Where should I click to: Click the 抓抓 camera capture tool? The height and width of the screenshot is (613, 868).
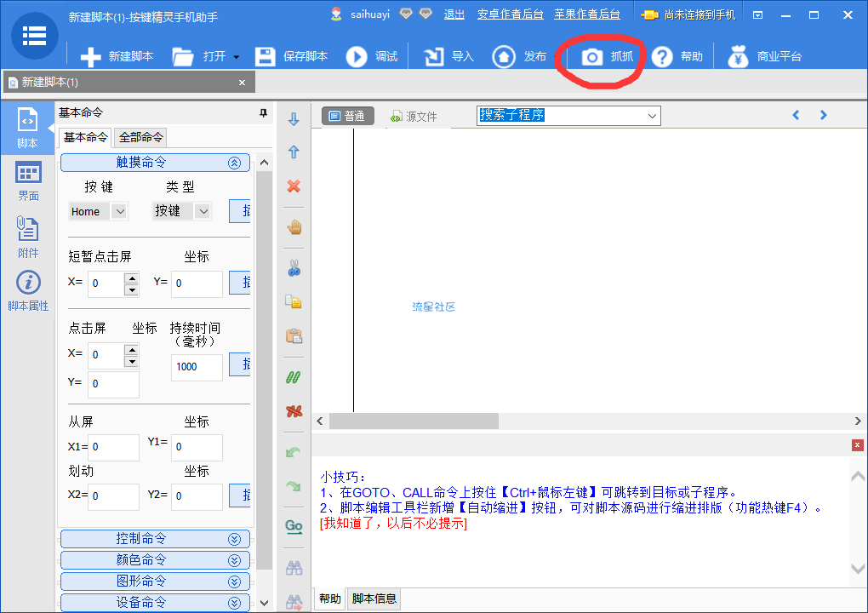click(x=607, y=57)
